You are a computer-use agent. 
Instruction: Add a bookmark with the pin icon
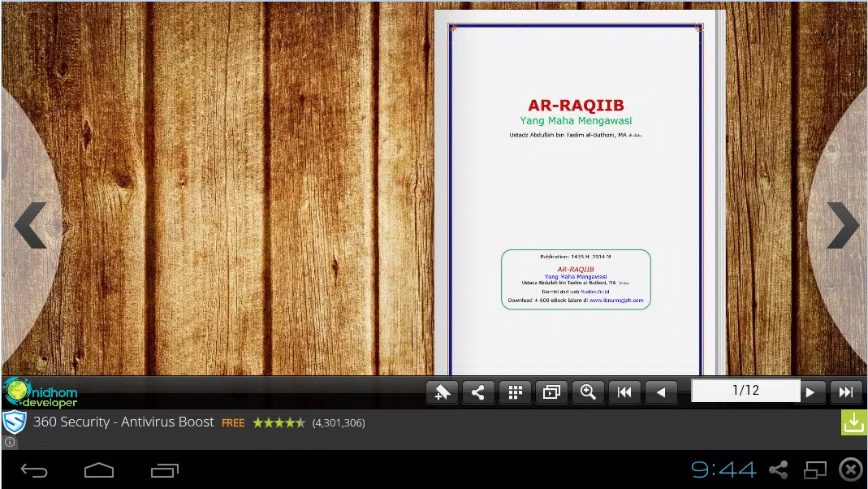(x=443, y=392)
